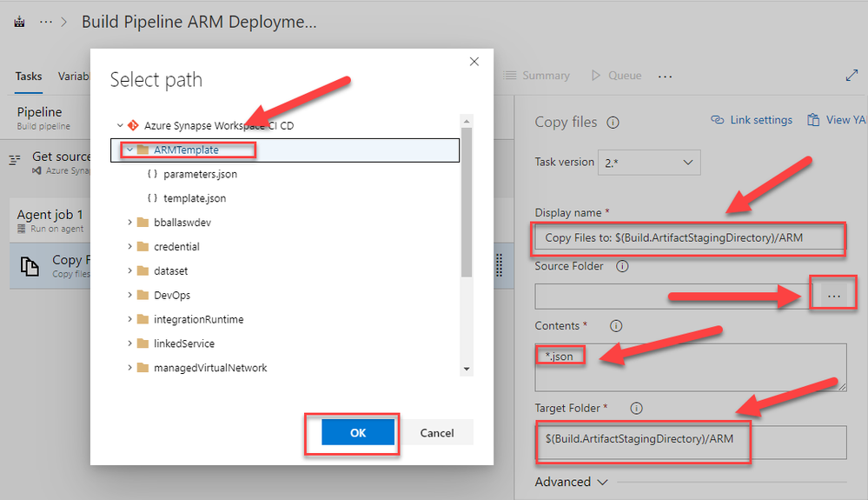Screen dimensions: 868x500
Task: Click the Get sources Visual Studio icon
Action: [x=36, y=170]
